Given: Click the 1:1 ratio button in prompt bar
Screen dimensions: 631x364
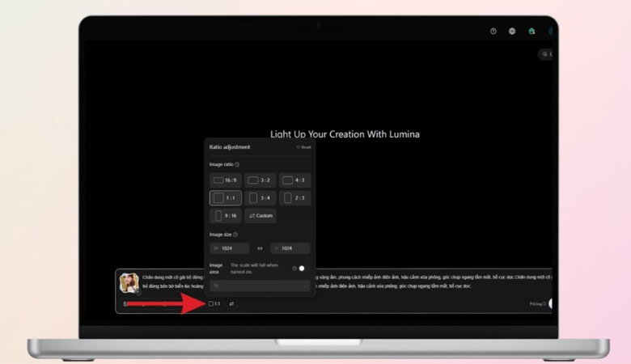Looking at the screenshot, I should click(214, 303).
